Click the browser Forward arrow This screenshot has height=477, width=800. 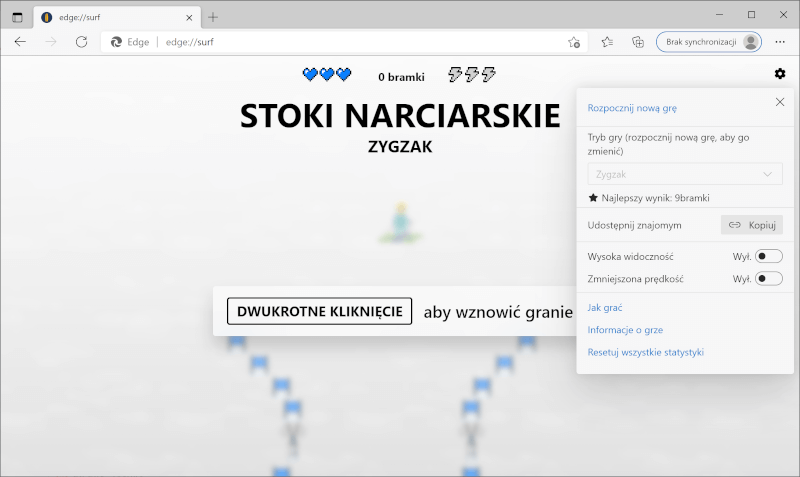click(x=51, y=42)
